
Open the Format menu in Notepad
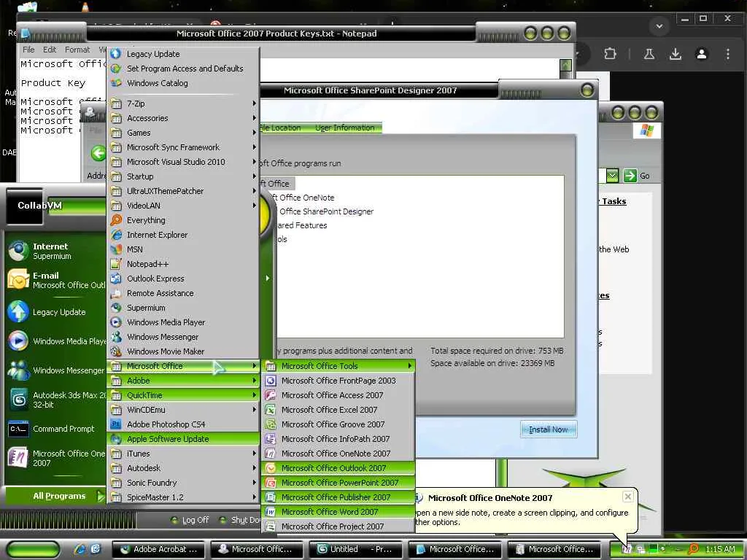pyautogui.click(x=77, y=50)
